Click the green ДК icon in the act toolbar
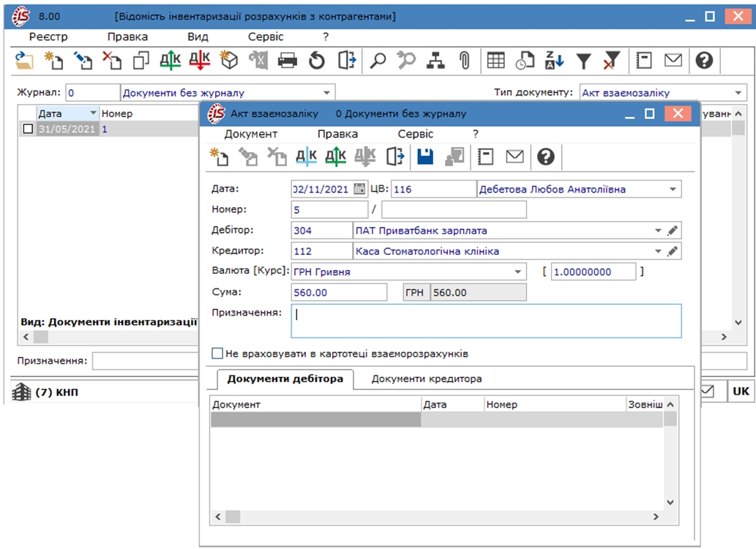The height and width of the screenshot is (549, 756). click(336, 157)
